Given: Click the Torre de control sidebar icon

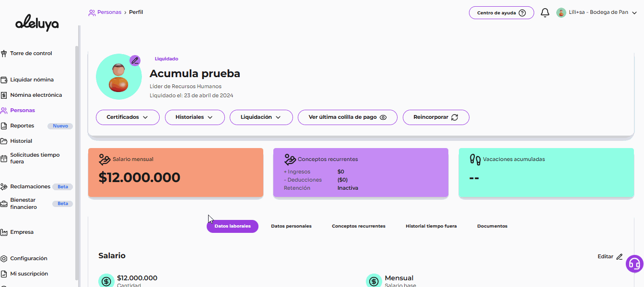Looking at the screenshot, I should point(4,54).
